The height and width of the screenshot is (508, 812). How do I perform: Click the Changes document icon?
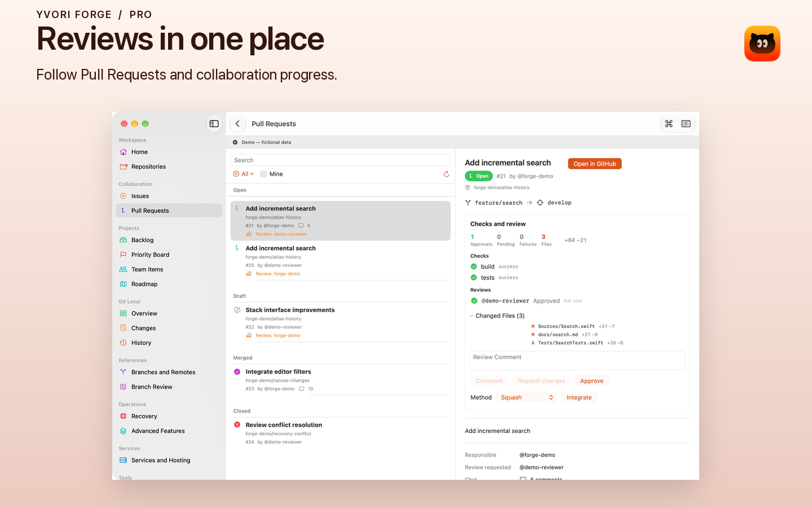123,328
